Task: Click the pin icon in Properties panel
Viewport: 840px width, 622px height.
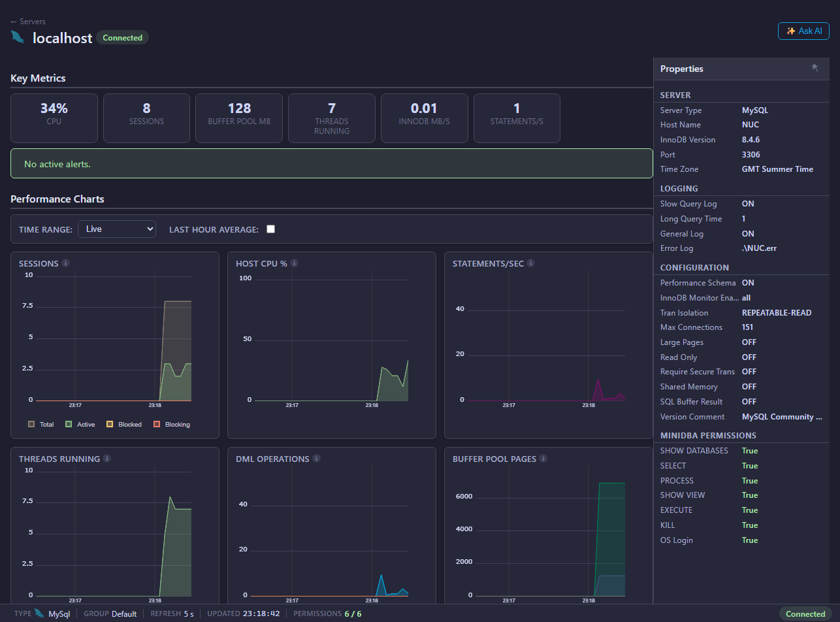Action: [x=815, y=68]
